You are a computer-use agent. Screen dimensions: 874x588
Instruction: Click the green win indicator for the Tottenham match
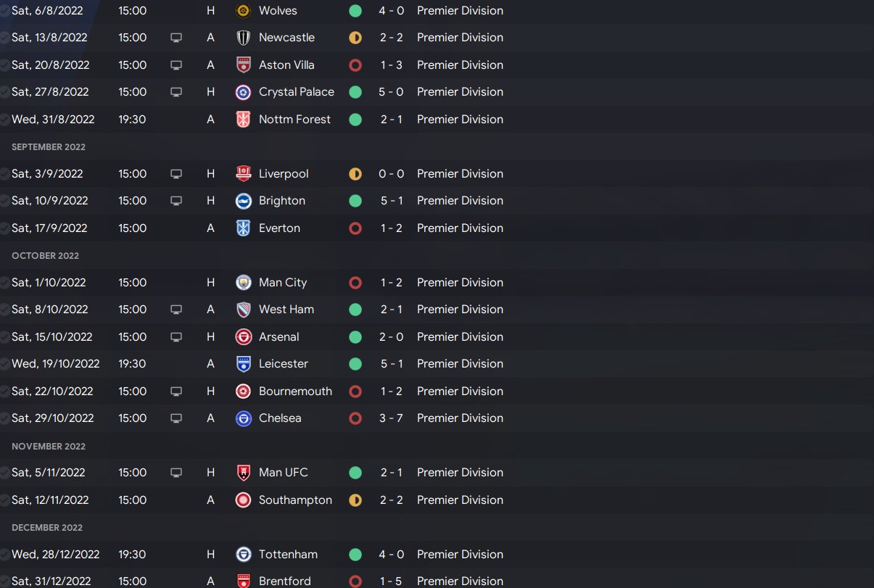[355, 555]
